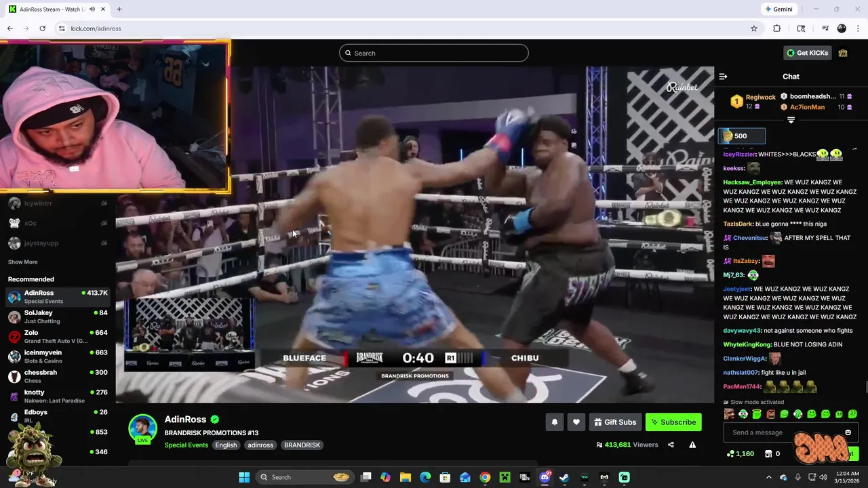Subscribe to AdinRoss channel
Screen dimensions: 868x488
(673, 422)
